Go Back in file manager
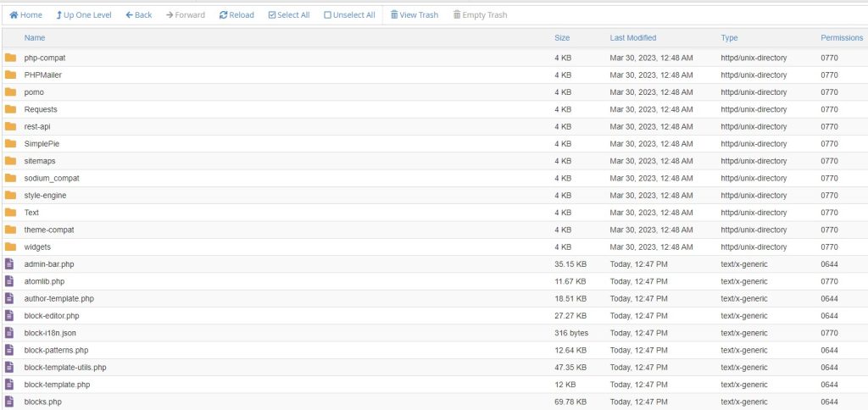Image resolution: width=868 pixels, height=410 pixels. point(138,15)
